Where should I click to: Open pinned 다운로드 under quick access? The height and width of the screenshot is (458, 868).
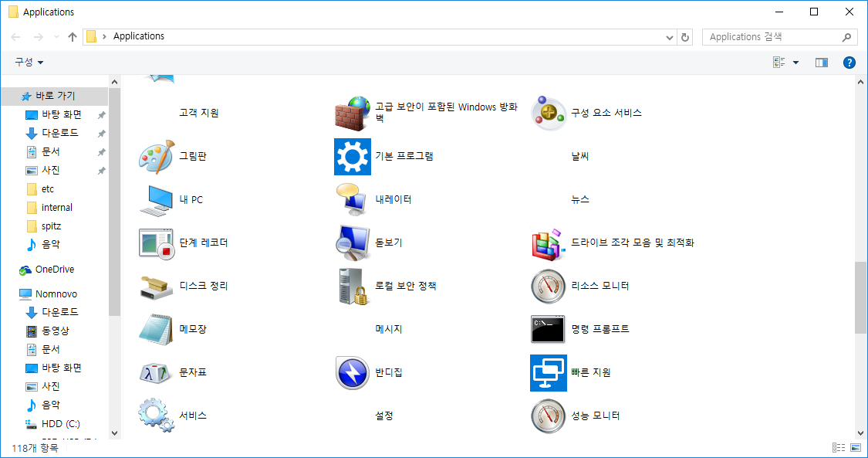[x=59, y=134]
